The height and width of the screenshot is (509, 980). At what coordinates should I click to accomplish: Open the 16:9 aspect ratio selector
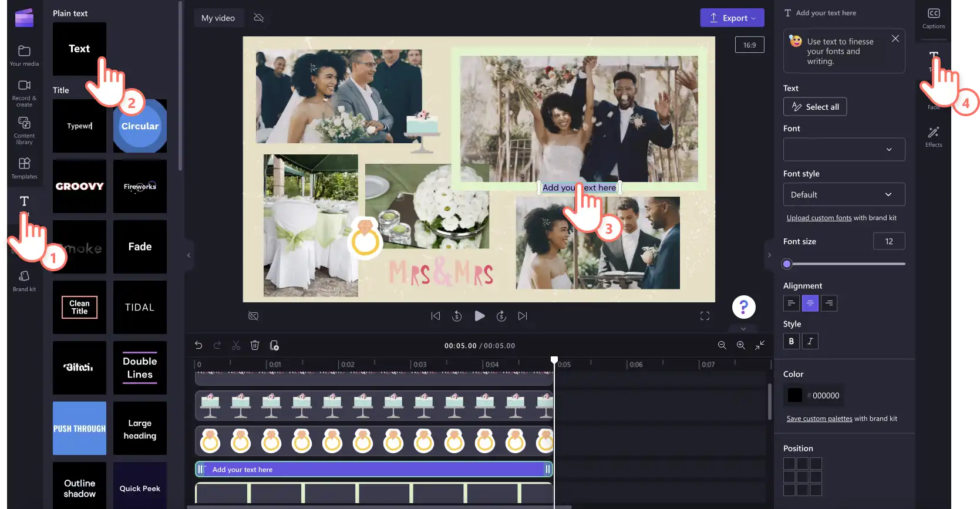coord(749,45)
